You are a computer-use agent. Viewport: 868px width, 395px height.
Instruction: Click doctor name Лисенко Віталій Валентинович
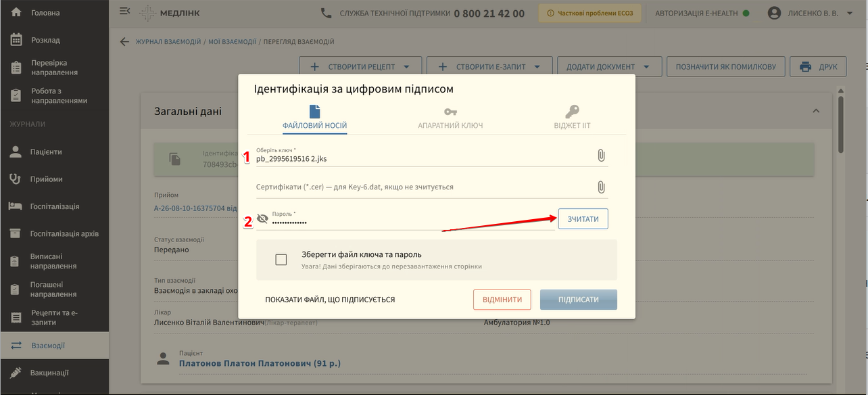coord(209,323)
